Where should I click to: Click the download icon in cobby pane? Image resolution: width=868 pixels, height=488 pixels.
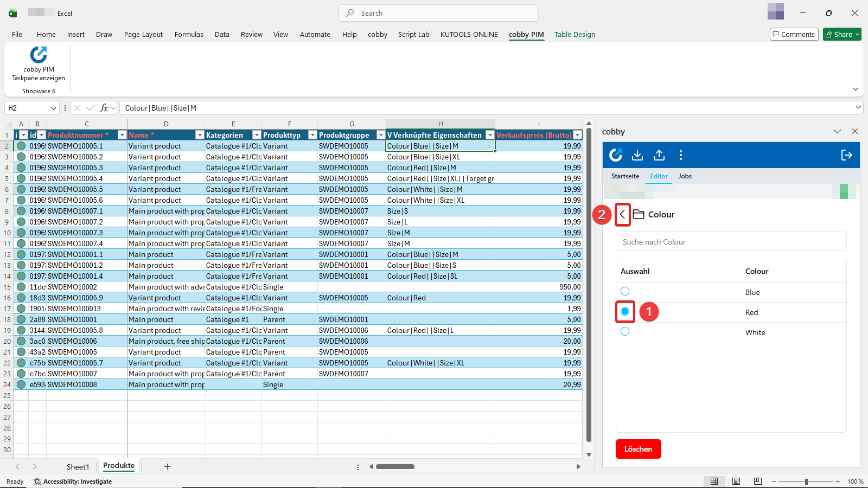pos(637,156)
